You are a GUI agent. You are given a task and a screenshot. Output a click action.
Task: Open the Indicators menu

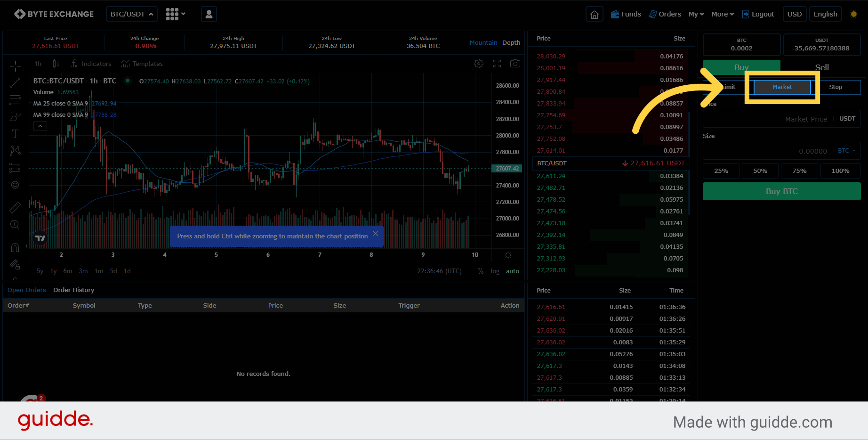click(x=91, y=64)
